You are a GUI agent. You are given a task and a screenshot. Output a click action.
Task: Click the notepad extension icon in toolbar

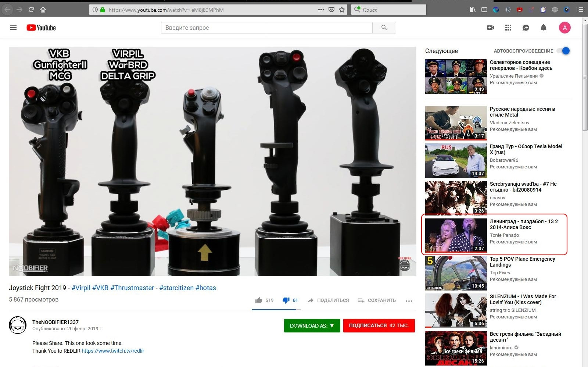[x=543, y=10]
